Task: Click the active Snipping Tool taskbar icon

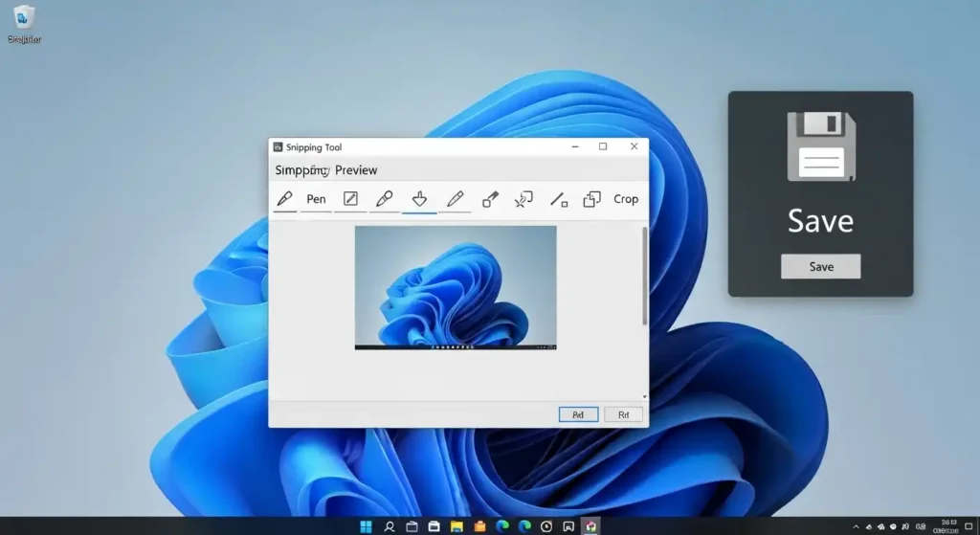Action: (590, 526)
